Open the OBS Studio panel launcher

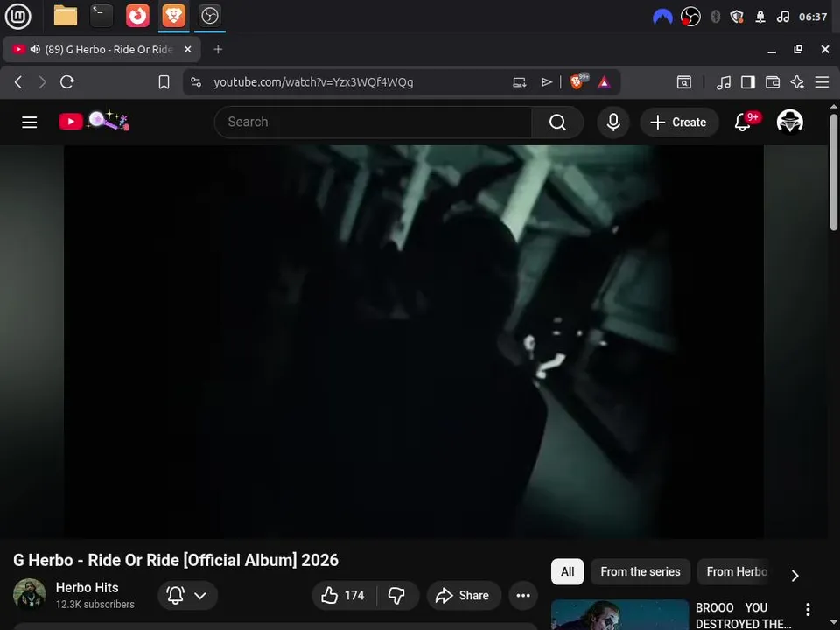pos(209,16)
